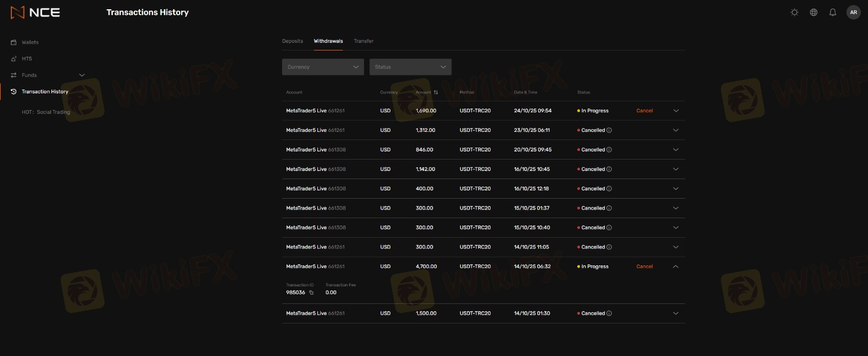This screenshot has width=868, height=356.
Task: Switch to the Transfer tab
Action: point(363,41)
